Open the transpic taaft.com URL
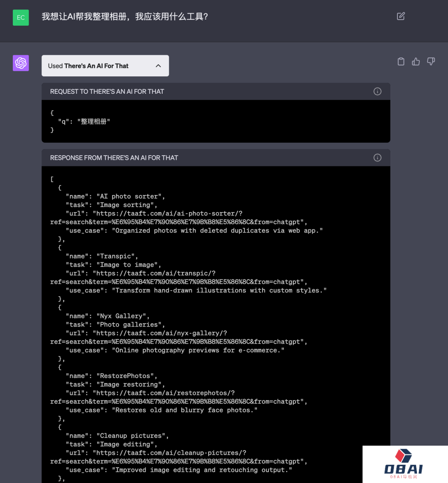The height and width of the screenshot is (483, 448). click(154, 273)
